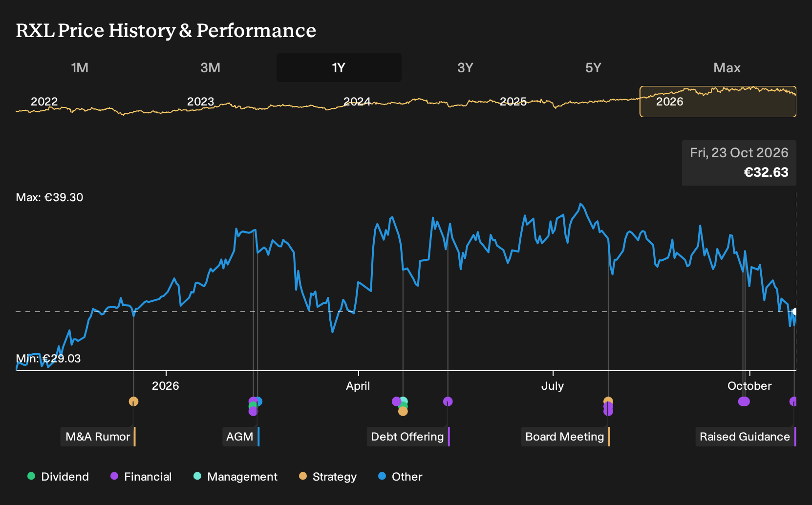Click the highlighted 2026 range selector window
The image size is (812, 505).
point(718,102)
